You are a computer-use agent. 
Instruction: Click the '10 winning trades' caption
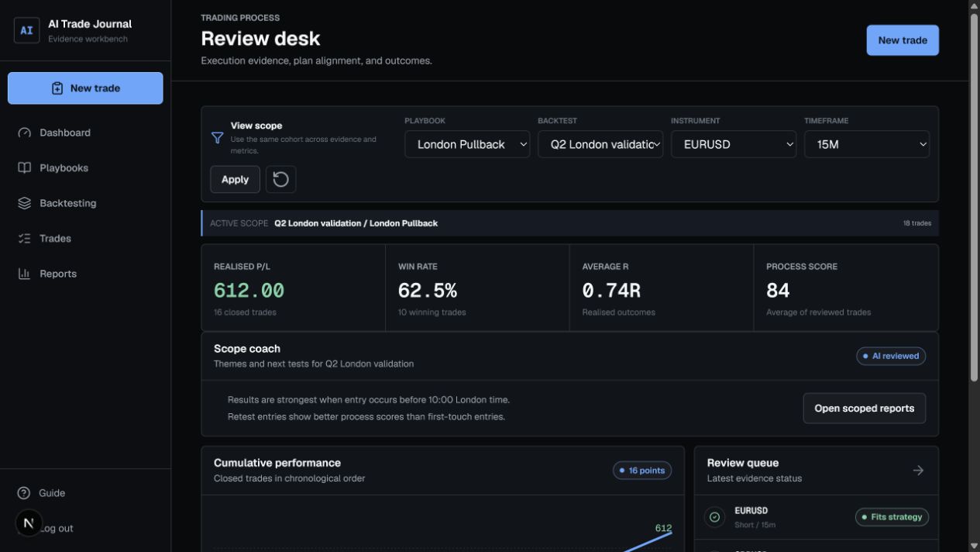pos(432,312)
